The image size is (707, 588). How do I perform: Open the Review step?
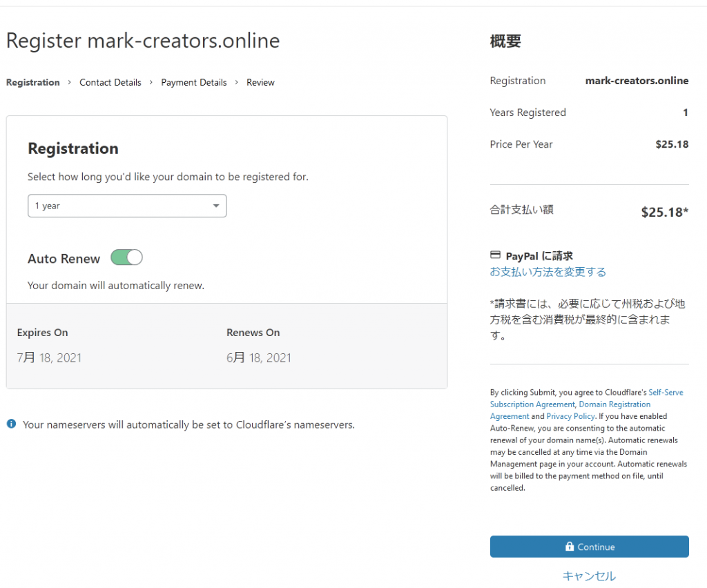[x=260, y=82]
